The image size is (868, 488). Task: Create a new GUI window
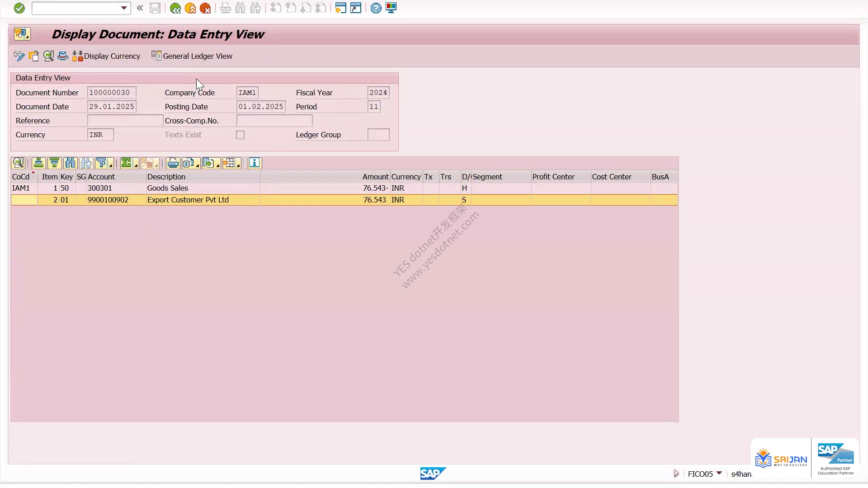tap(341, 8)
